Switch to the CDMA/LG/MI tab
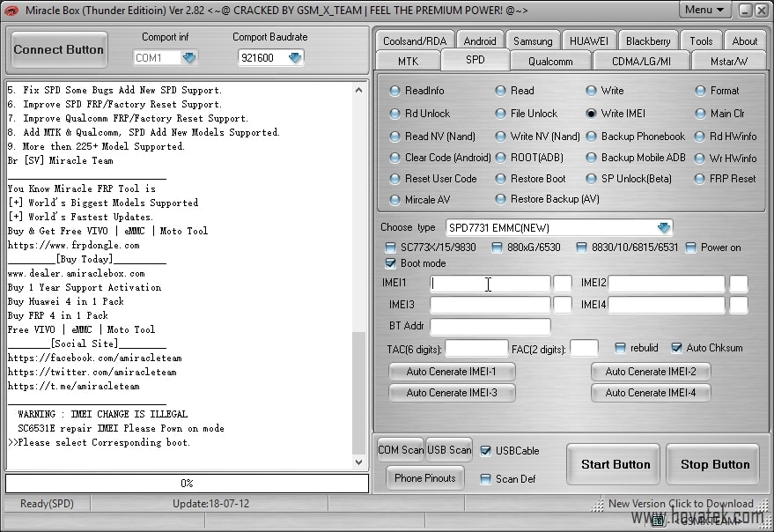Viewport: 774px width, 532px height. [641, 62]
